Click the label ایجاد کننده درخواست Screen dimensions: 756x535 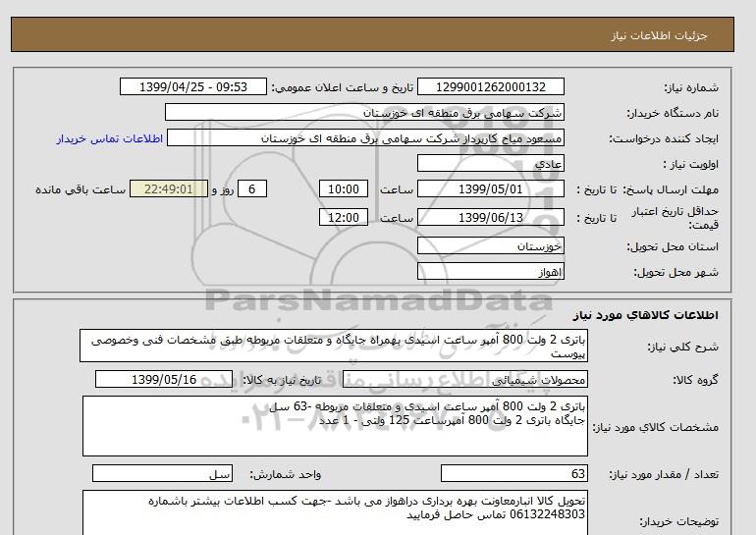pyautogui.click(x=664, y=138)
